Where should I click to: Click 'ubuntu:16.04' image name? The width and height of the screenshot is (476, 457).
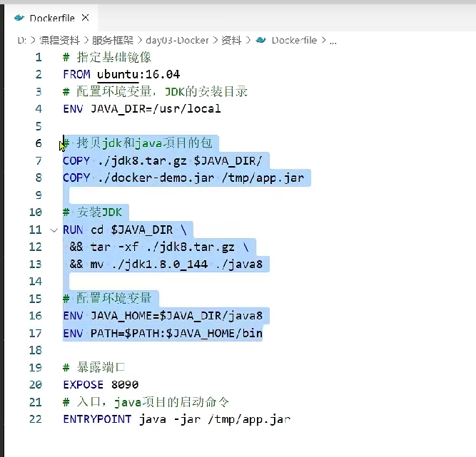pyautogui.click(x=138, y=74)
